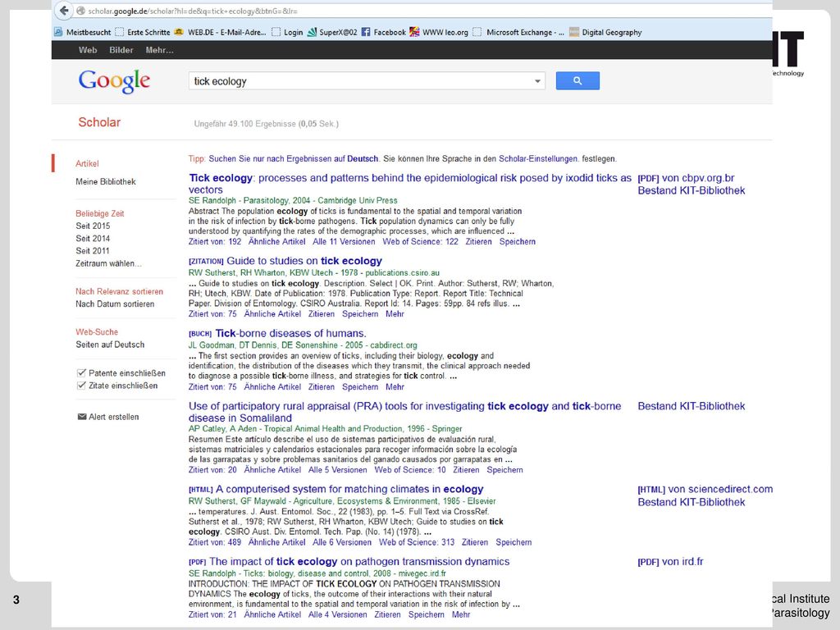This screenshot has height=630, width=840.
Task: Open 'Tick ecology: processes and patterns' result title
Action: pos(410,184)
